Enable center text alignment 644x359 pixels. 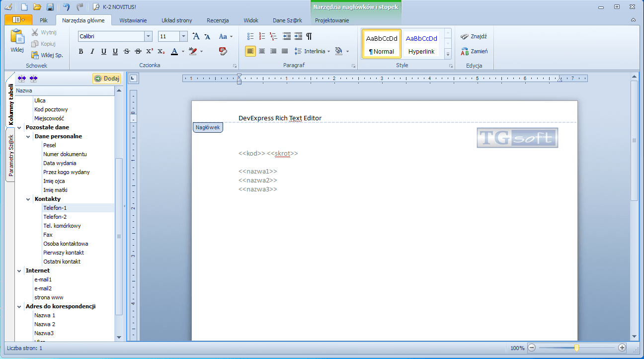[262, 51]
